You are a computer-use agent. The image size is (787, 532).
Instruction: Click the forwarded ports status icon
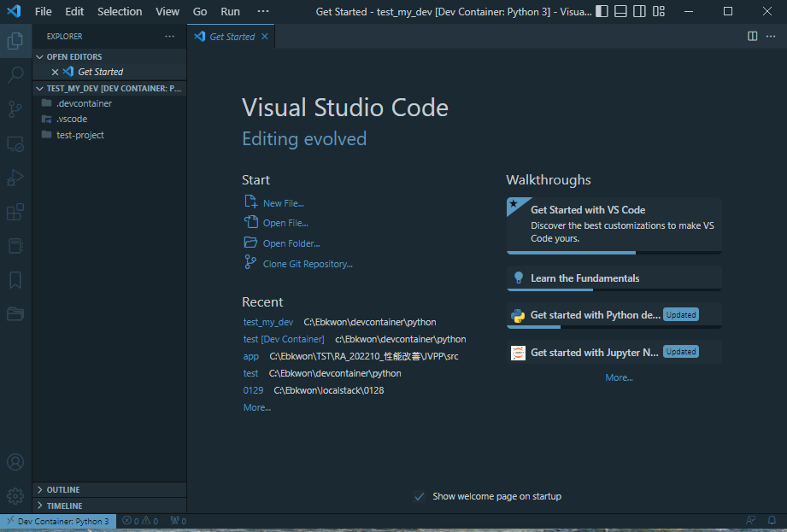(179, 521)
